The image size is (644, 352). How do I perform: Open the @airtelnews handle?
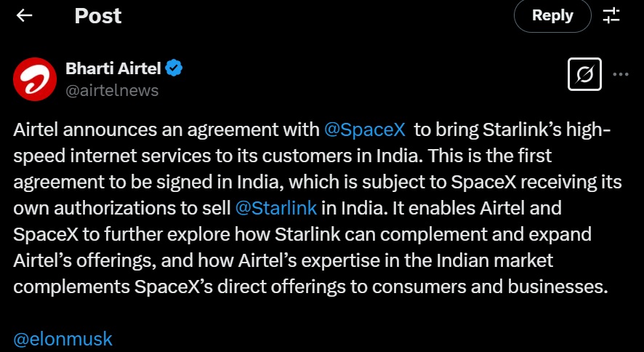(x=112, y=90)
